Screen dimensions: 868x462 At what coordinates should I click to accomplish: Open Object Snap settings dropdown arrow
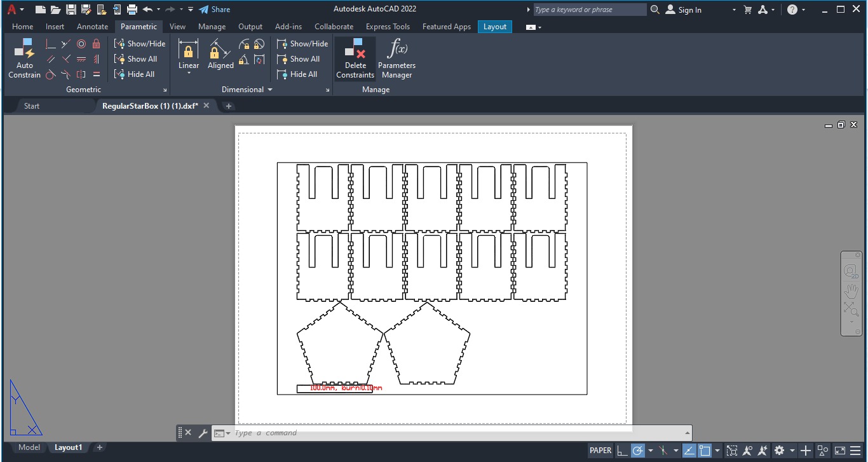(x=717, y=451)
